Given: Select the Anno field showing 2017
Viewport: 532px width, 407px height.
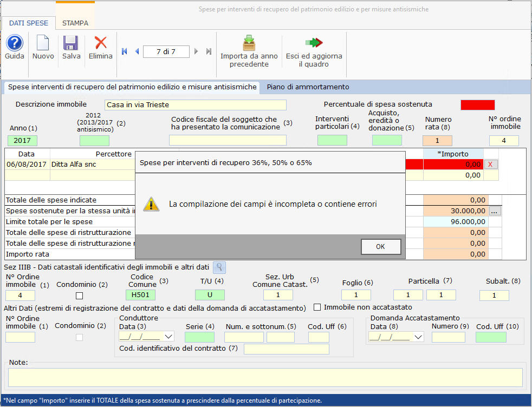Looking at the screenshot, I should point(22,141).
